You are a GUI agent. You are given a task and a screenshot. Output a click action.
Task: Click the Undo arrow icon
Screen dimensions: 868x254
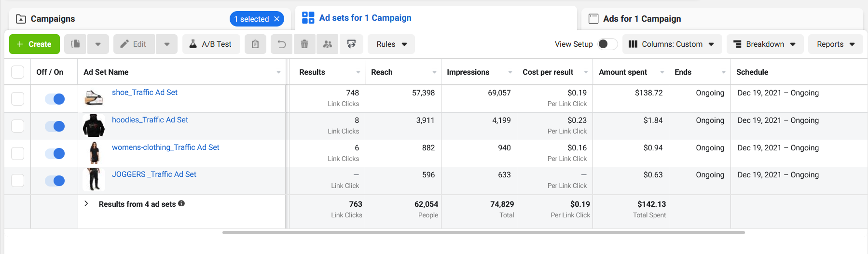click(282, 44)
